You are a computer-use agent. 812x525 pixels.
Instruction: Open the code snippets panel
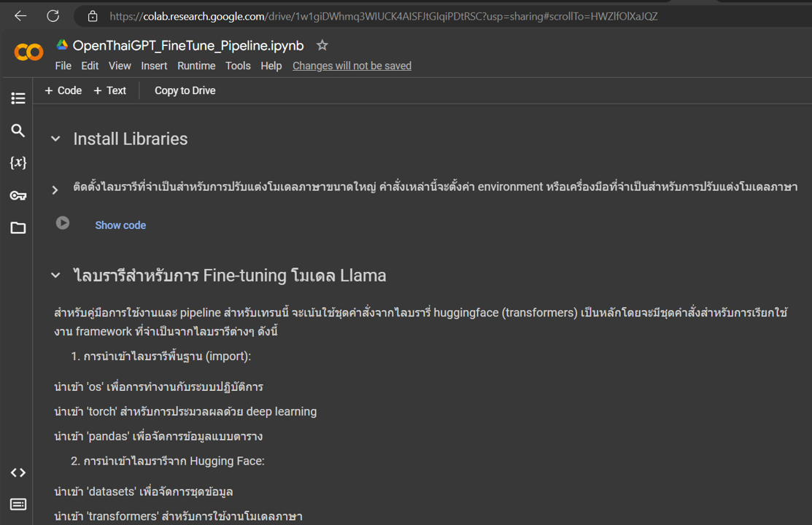click(18, 472)
